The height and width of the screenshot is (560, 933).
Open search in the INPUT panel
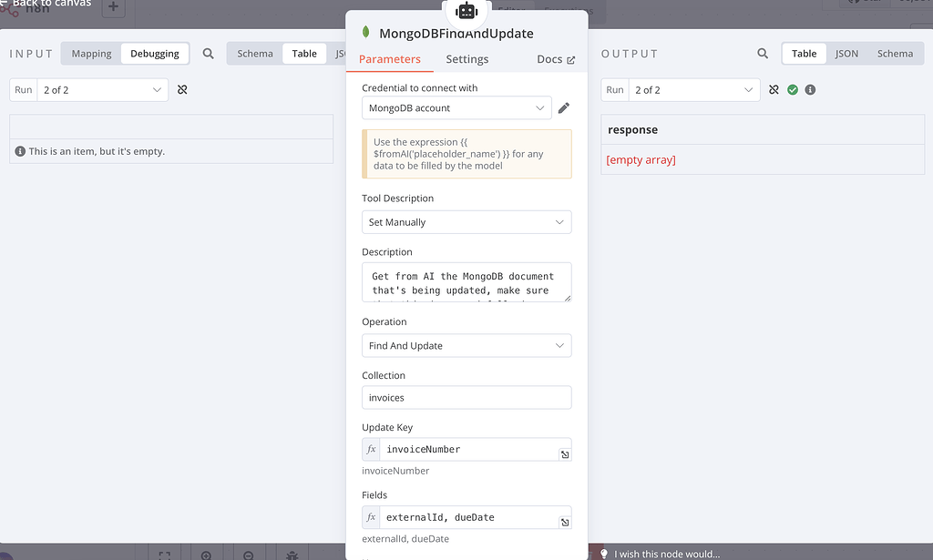[x=208, y=54]
